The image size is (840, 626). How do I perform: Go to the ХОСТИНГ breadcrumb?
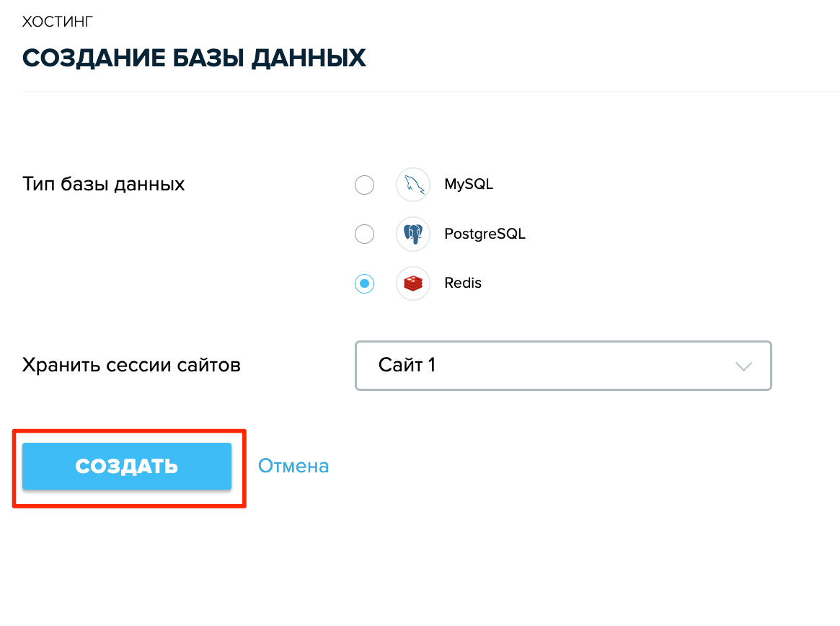[x=57, y=22]
